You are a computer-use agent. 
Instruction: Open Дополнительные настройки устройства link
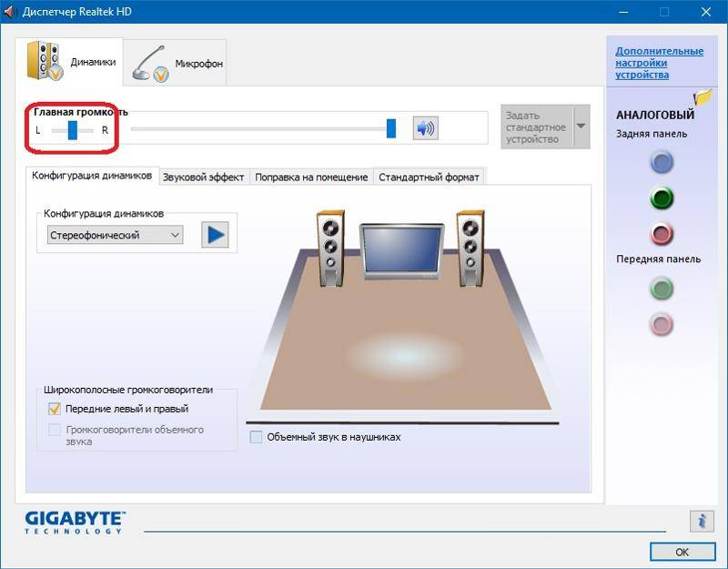[659, 63]
